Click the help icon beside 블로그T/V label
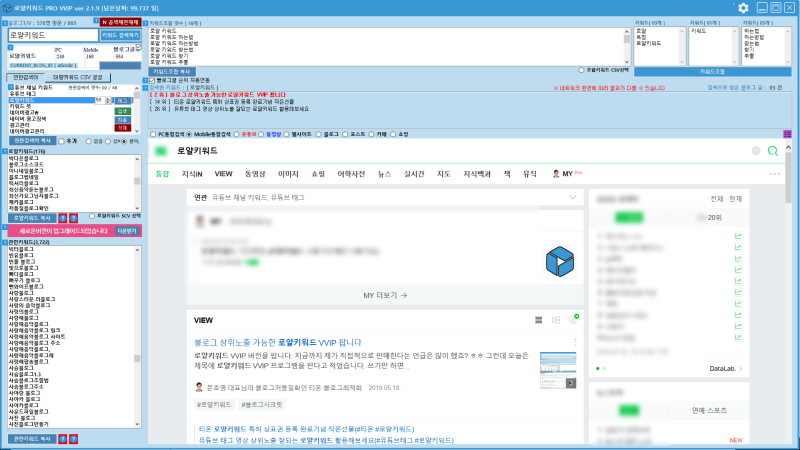Image resolution: width=800 pixels, height=450 pixels. (x=5, y=23)
